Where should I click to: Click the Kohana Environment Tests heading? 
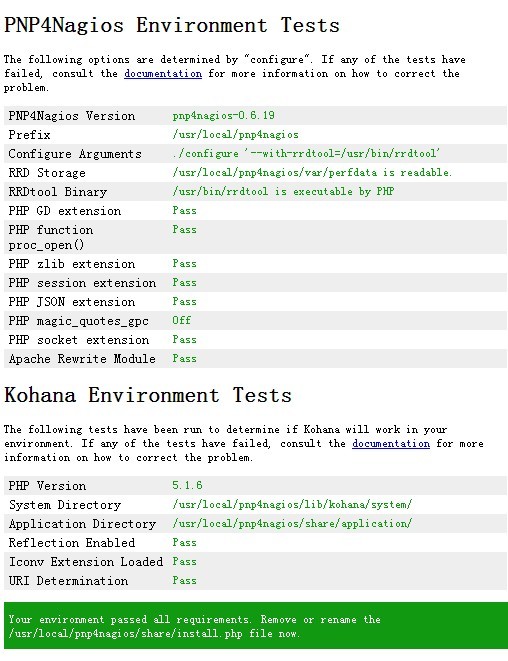[x=148, y=395]
